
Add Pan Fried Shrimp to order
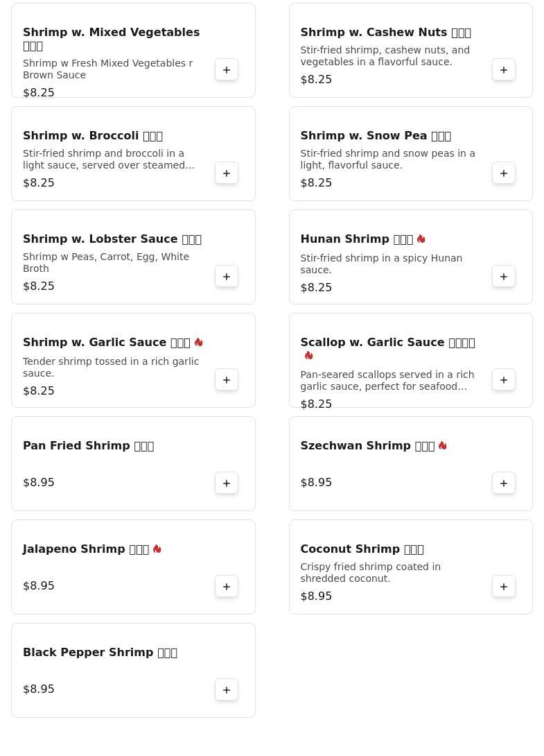click(227, 483)
